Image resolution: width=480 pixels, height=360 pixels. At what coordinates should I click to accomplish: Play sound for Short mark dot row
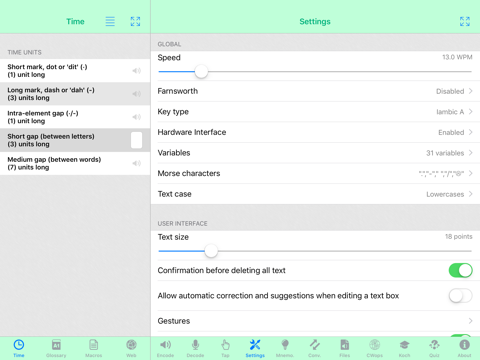[137, 71]
